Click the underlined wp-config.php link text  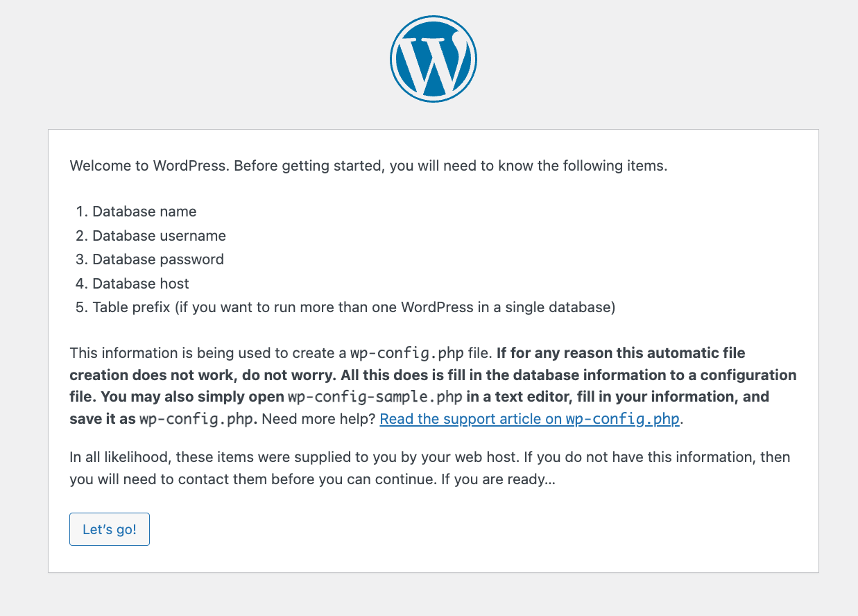tap(623, 418)
